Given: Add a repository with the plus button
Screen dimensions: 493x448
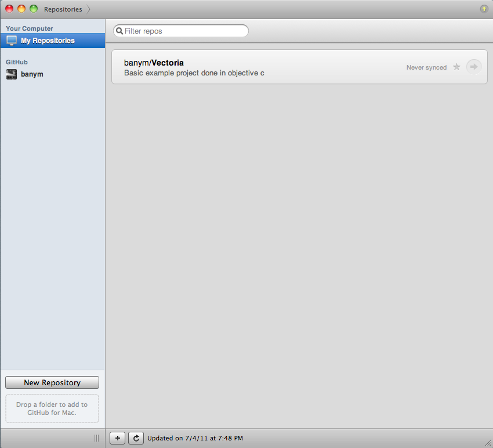Looking at the screenshot, I should 118,438.
